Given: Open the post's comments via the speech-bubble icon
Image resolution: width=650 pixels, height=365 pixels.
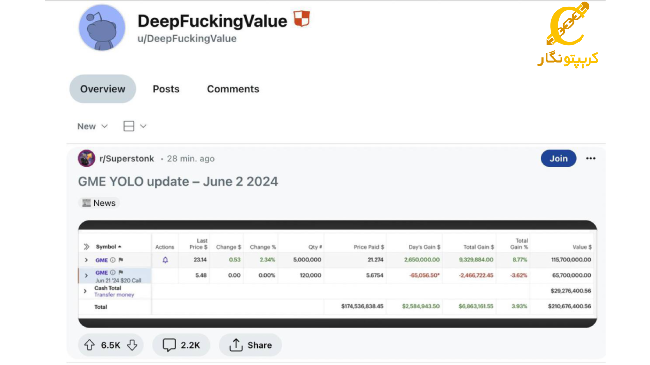Looking at the screenshot, I should [169, 345].
